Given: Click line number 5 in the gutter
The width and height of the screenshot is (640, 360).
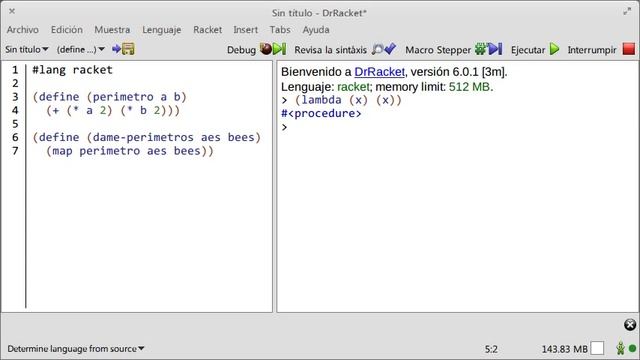Looking at the screenshot, I should [15, 124].
